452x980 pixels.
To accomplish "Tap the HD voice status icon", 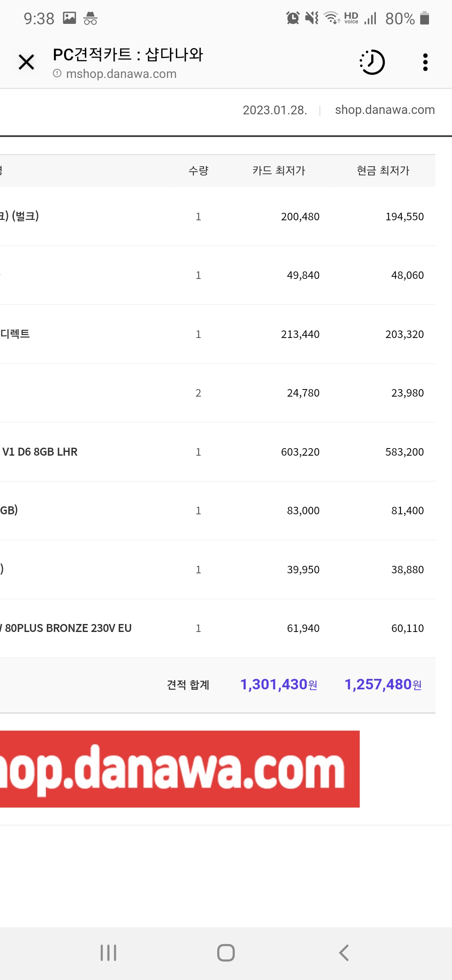I will pos(351,18).
